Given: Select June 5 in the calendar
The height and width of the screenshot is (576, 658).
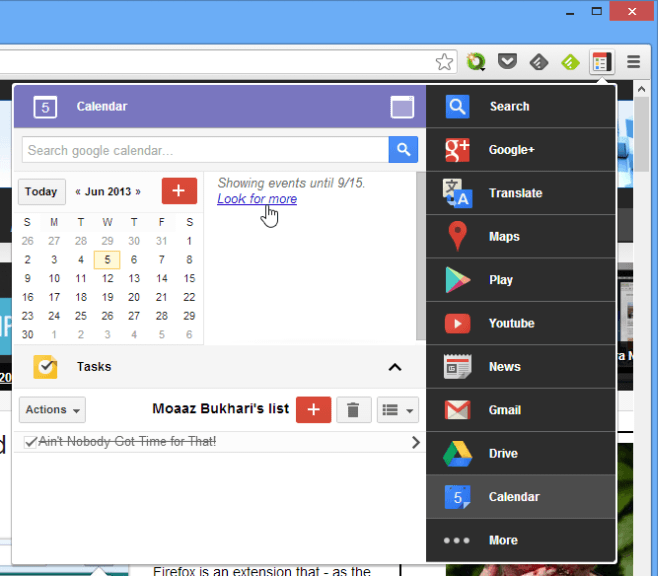Looking at the screenshot, I should (x=107, y=260).
